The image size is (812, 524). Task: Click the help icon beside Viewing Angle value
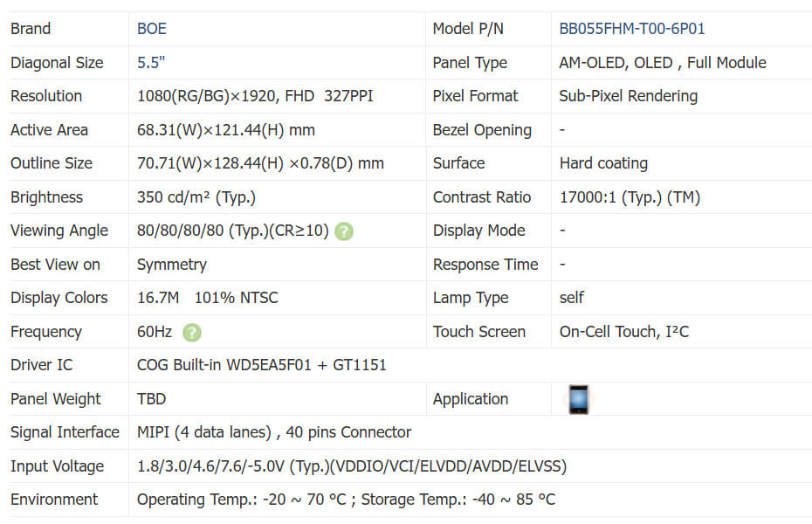click(344, 231)
